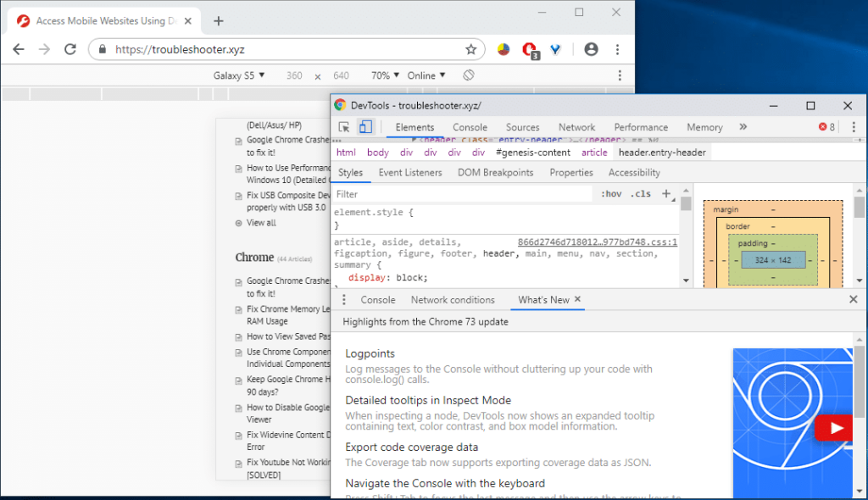Open device toolbar more options menu
868x500 pixels.
click(620, 75)
